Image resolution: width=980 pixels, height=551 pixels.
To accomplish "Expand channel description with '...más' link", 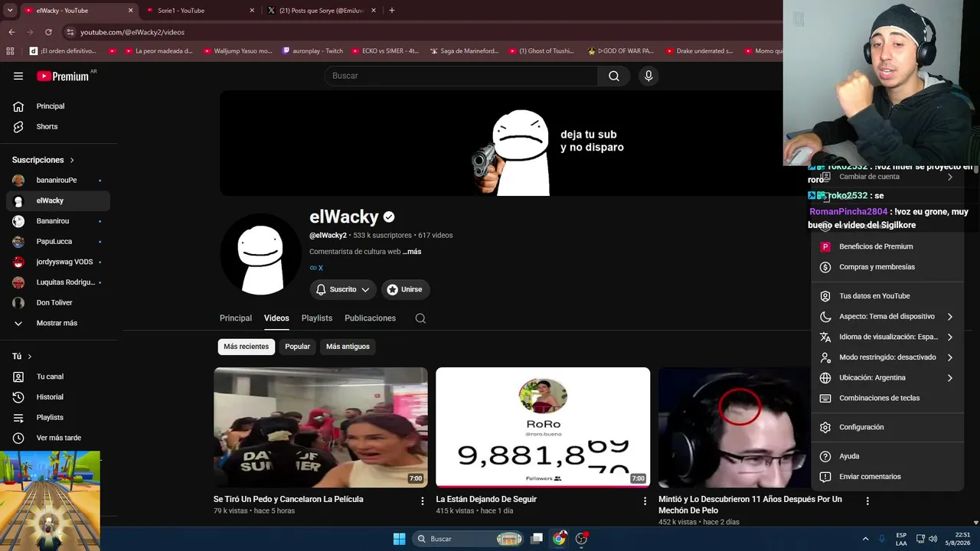I will (x=412, y=252).
